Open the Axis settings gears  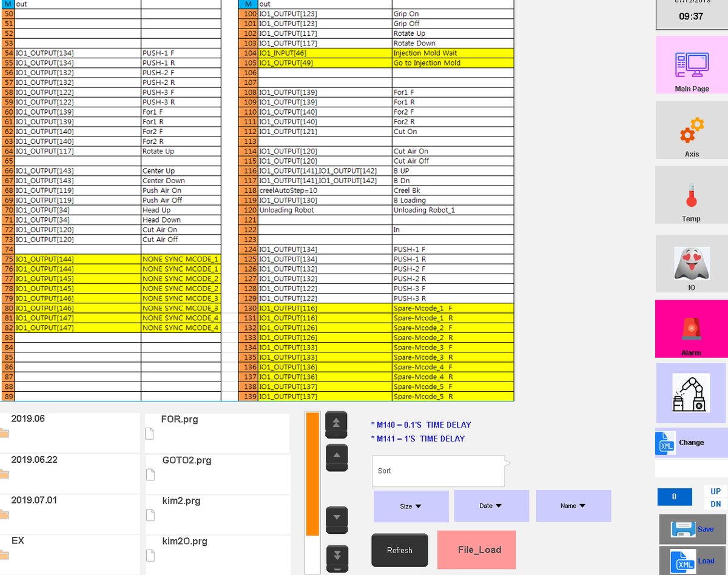click(x=692, y=130)
